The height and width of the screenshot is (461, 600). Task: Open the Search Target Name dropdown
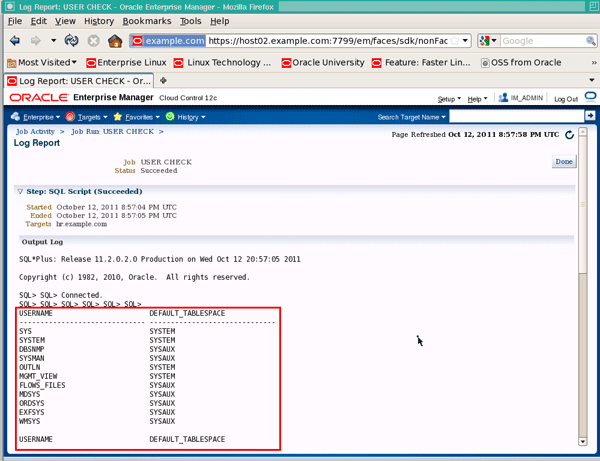[411, 117]
